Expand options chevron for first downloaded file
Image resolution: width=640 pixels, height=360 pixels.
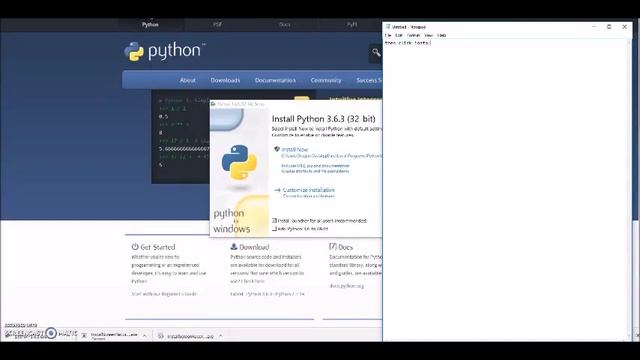[x=144, y=336]
